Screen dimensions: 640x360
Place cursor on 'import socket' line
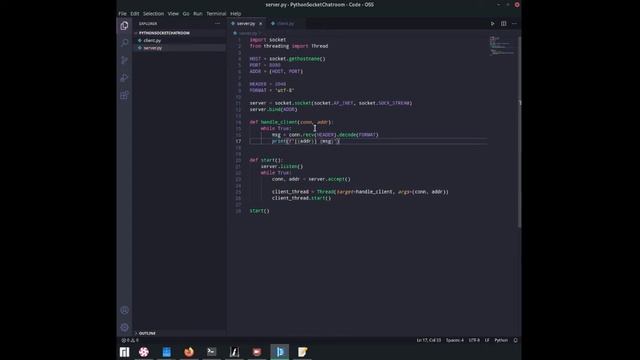tap(268, 40)
